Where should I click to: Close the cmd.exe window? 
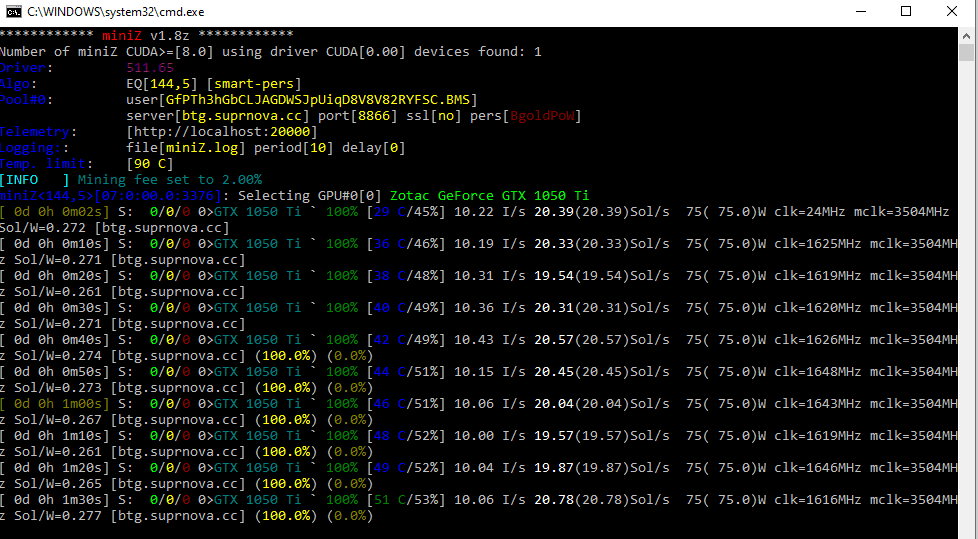point(951,12)
